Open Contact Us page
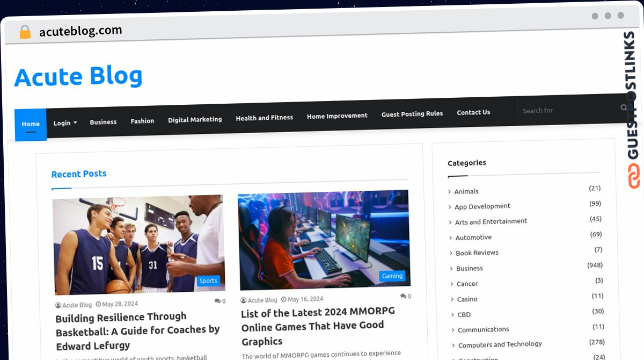 pyautogui.click(x=473, y=112)
